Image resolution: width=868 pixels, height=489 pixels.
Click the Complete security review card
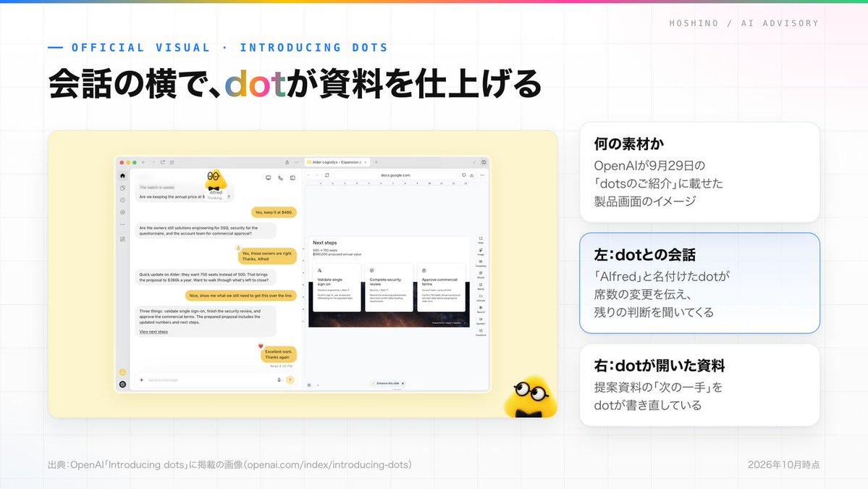point(389,287)
